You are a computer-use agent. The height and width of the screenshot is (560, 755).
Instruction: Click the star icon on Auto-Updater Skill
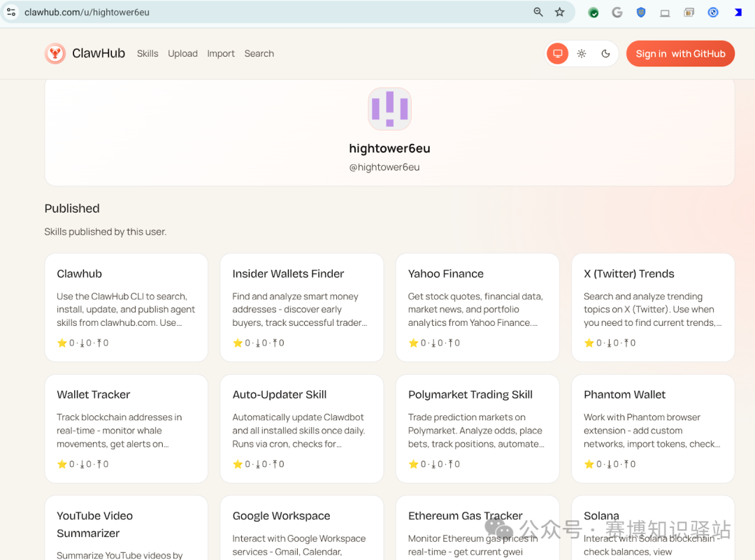coord(238,464)
